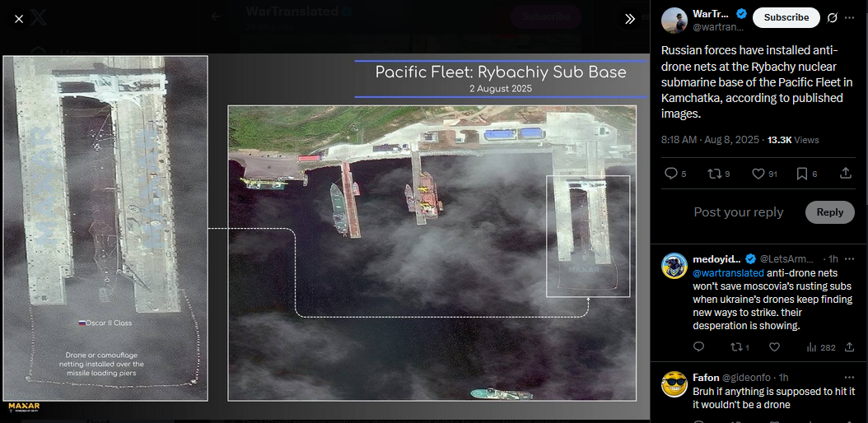Click the dimmed Subscribe button in background header

click(x=546, y=16)
